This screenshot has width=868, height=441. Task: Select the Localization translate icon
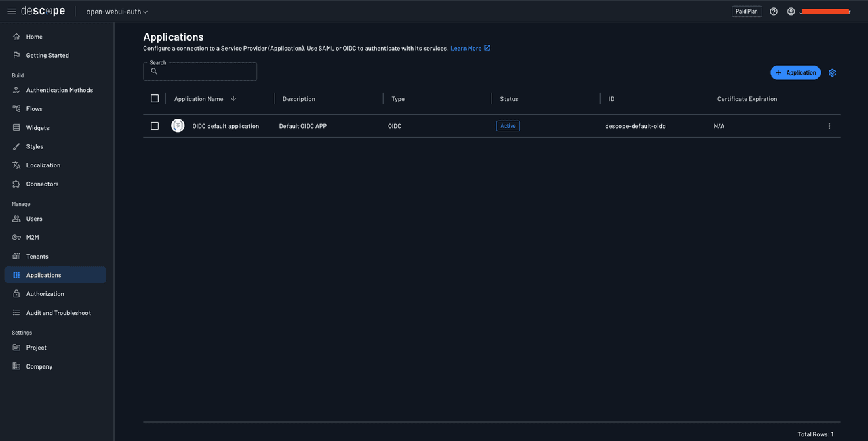(x=16, y=165)
